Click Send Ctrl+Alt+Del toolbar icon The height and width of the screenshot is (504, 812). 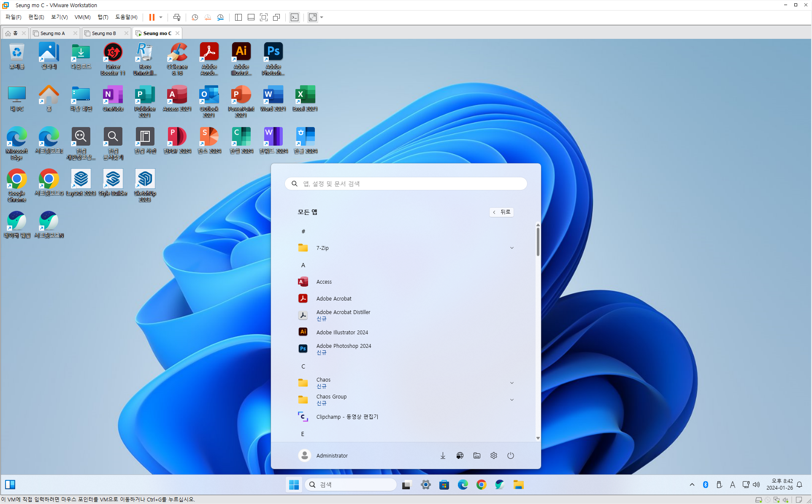pos(177,17)
